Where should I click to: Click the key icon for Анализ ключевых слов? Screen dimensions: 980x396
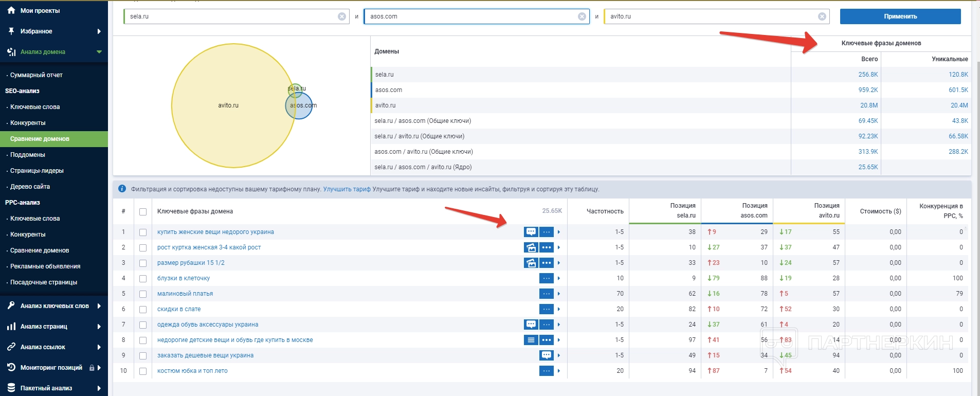(11, 306)
